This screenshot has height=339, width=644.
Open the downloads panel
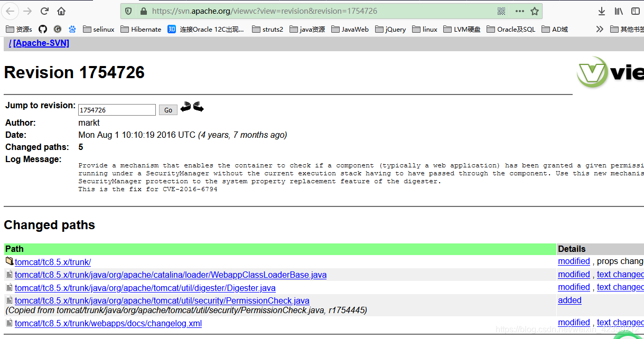tap(602, 11)
